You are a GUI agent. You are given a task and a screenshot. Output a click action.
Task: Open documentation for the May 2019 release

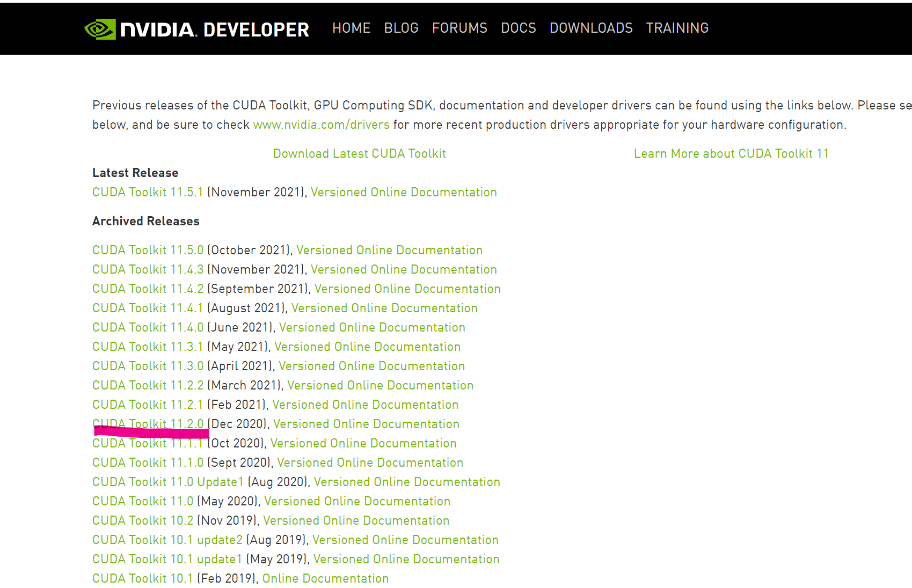[x=406, y=559]
